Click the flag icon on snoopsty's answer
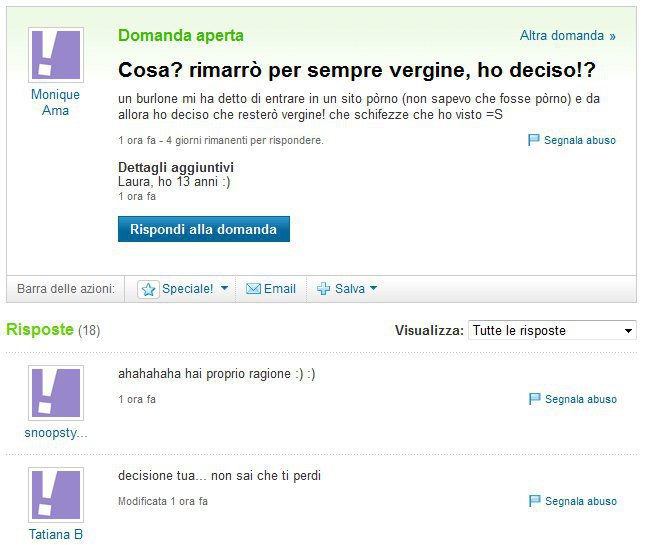 tap(534, 399)
